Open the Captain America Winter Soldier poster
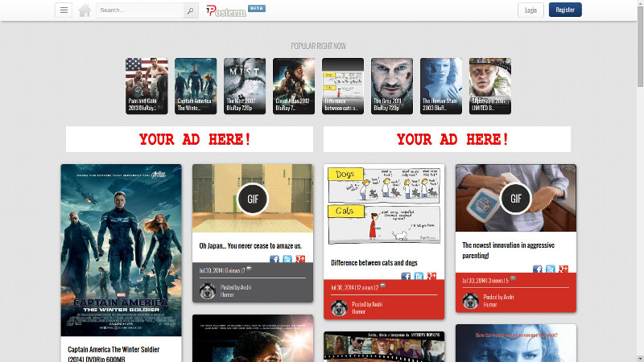644x362 pixels. (x=122, y=250)
